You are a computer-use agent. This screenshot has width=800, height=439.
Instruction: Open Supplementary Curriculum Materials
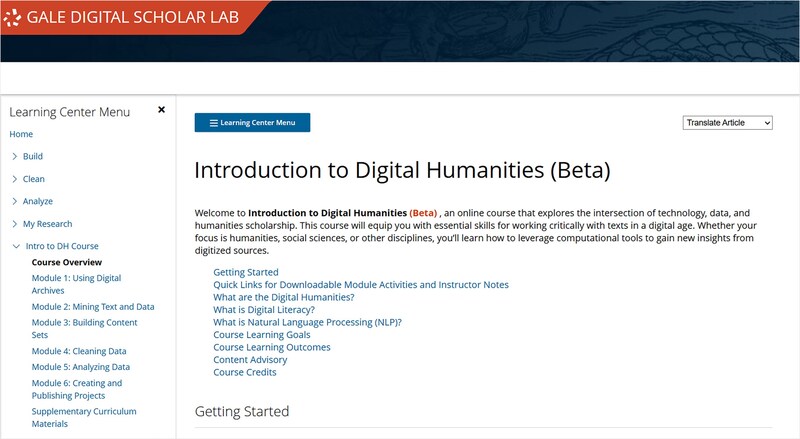84,417
